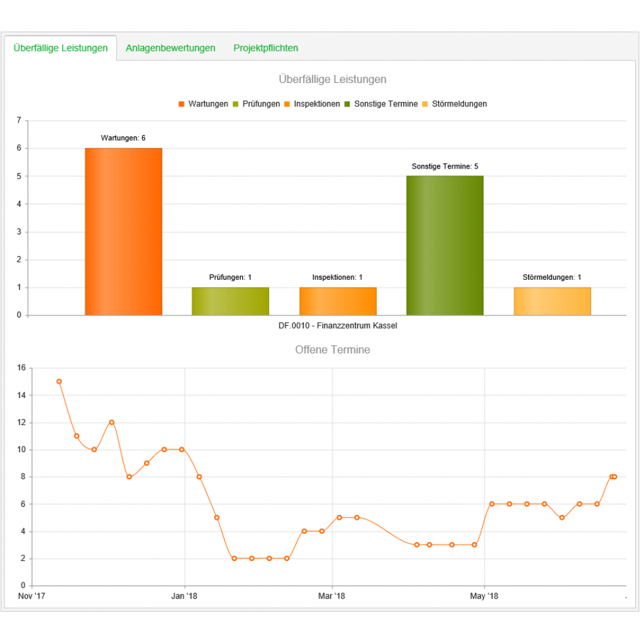Click the last data point on the line
Viewport: 644px width, 644px height.
tap(614, 477)
